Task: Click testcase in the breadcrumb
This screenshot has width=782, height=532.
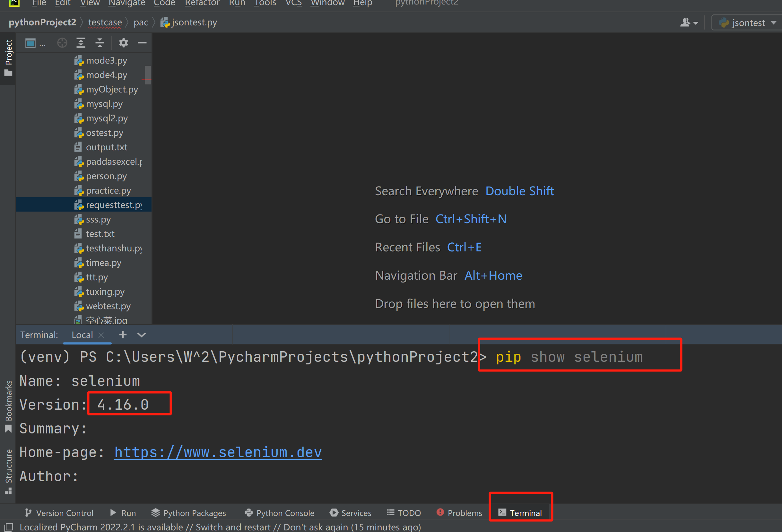Action: 105,22
